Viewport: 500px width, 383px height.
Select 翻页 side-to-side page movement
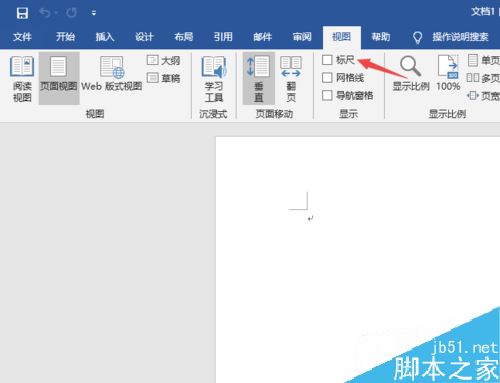291,79
